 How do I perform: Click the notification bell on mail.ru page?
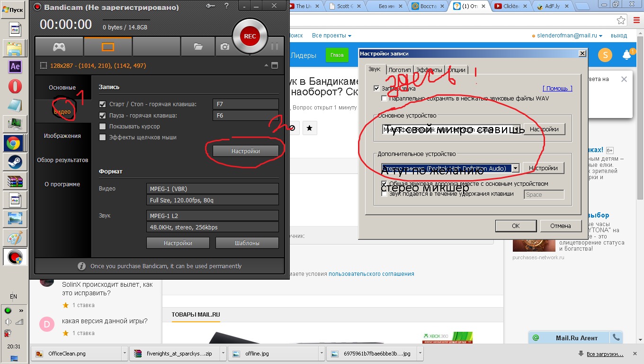tap(627, 55)
